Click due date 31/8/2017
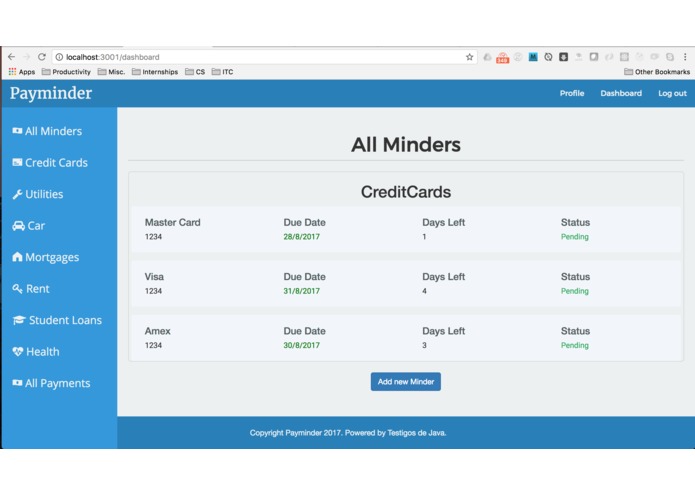This screenshot has width=695, height=494. pyautogui.click(x=301, y=291)
